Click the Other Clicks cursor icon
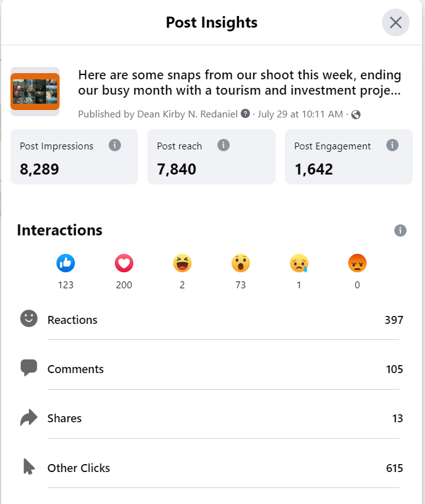This screenshot has height=504, width=425. pyautogui.click(x=29, y=467)
